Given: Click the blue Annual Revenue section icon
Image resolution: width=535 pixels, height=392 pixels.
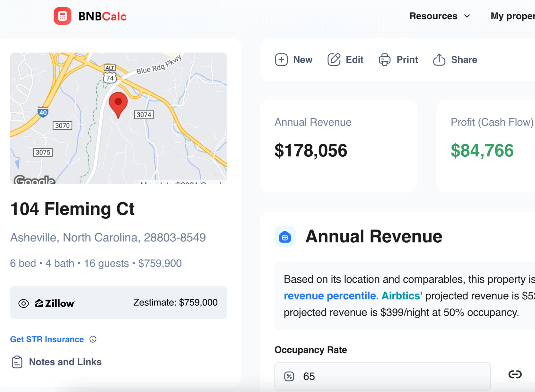Looking at the screenshot, I should [x=285, y=237].
